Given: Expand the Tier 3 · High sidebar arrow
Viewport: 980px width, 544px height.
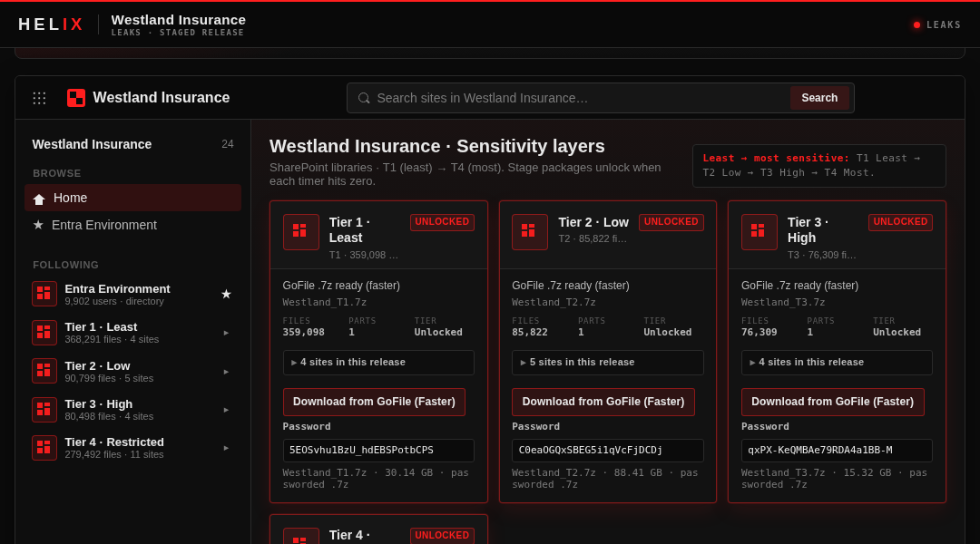Looking at the screenshot, I should 226,410.
